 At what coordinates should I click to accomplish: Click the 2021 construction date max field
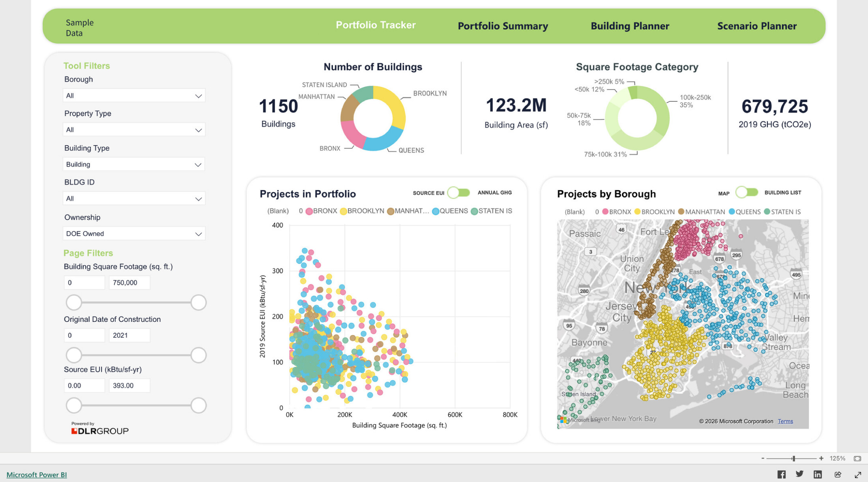[x=129, y=335]
